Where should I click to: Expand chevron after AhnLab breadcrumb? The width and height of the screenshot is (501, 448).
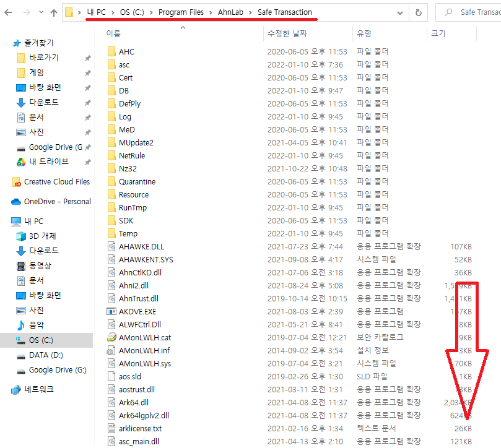(250, 12)
